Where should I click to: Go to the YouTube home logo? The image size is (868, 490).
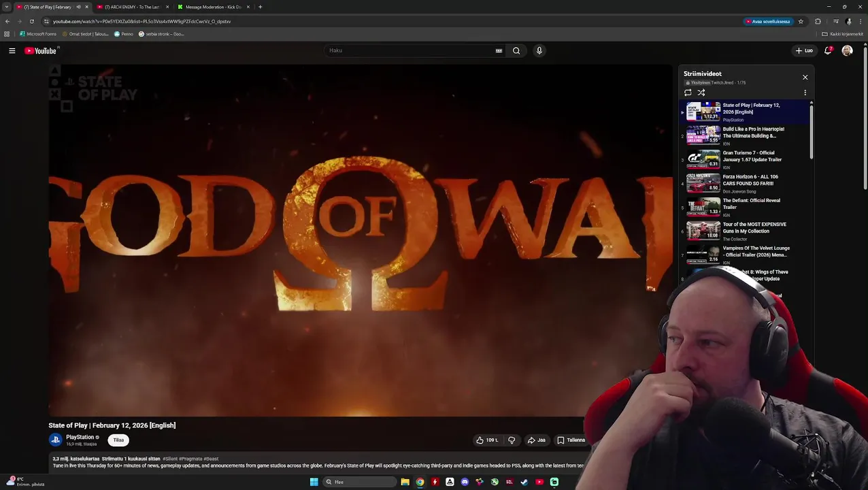tap(40, 50)
